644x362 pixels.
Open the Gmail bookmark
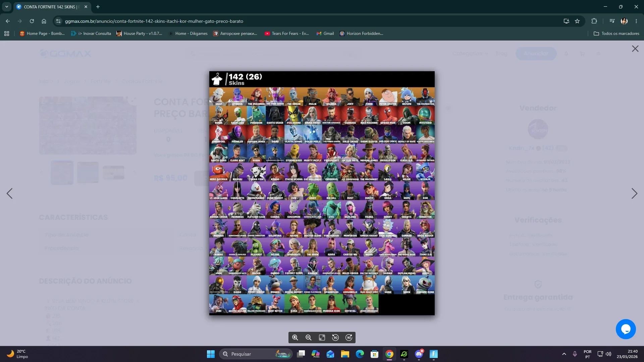pos(325,34)
